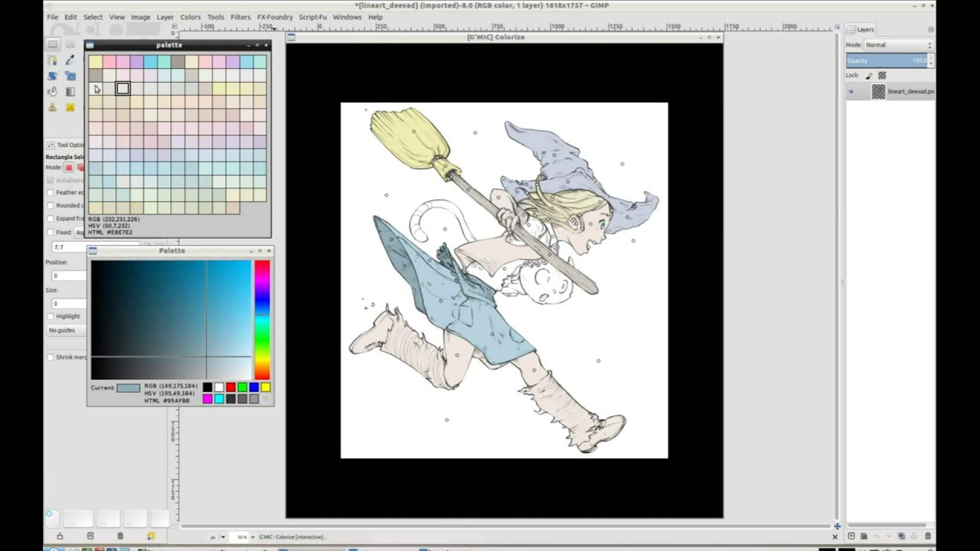Click reset tool options yellow icon
Viewport: 980px width, 551px height.
(151, 536)
